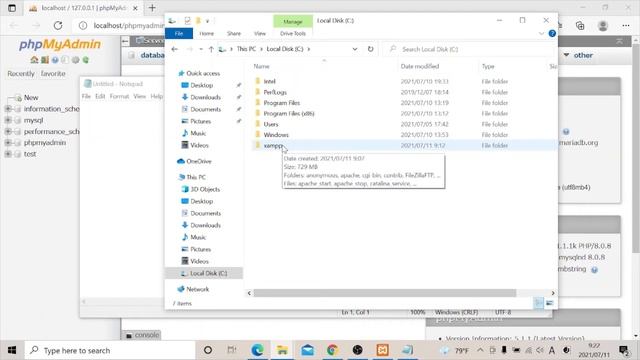Open XAMPP from the taskbar
640x360 pixels.
(382, 350)
